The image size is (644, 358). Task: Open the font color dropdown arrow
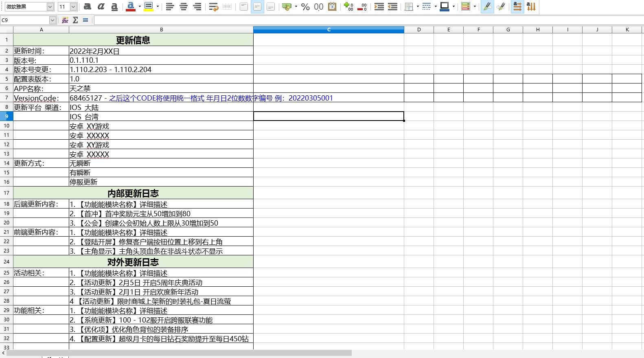point(140,7)
